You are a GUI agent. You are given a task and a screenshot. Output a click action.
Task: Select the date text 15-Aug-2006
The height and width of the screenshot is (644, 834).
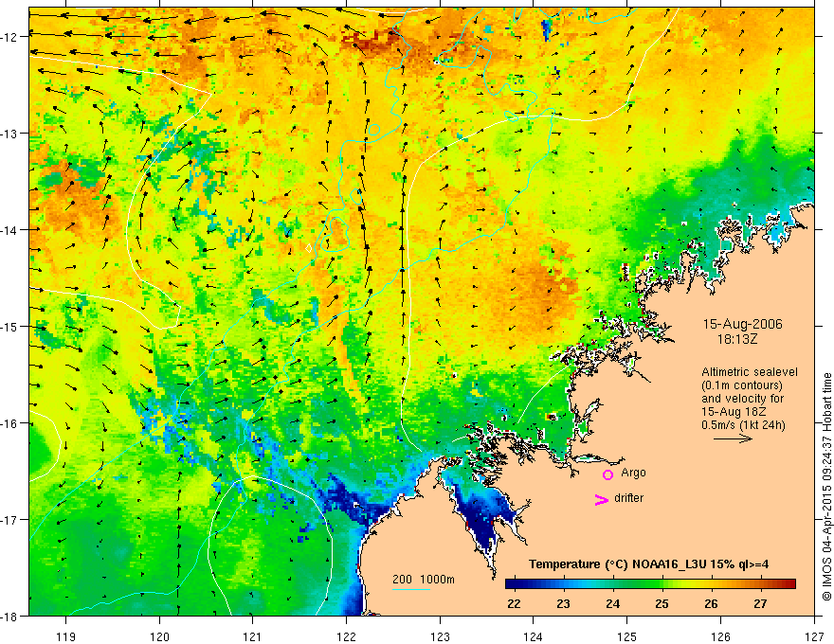tap(742, 324)
